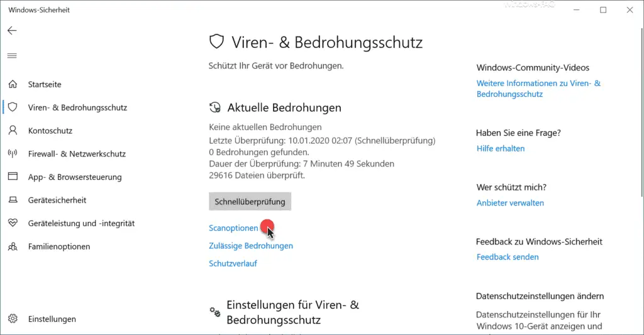
Task: Open Familienoptionen people icon
Action: 13,246
